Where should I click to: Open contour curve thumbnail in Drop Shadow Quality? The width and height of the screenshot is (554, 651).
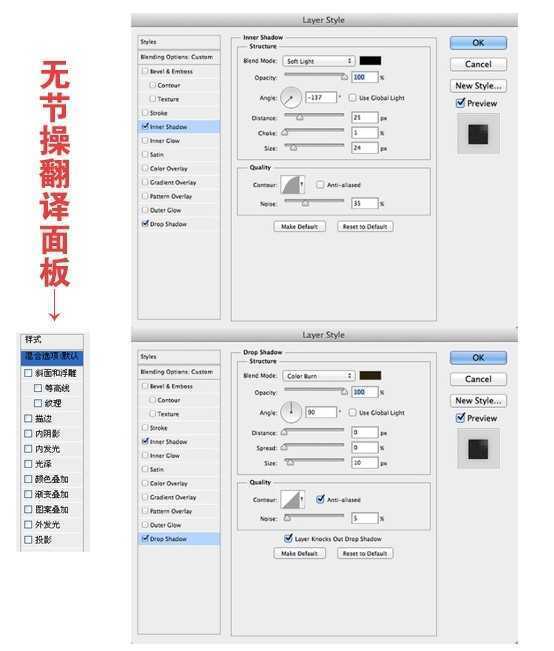pyautogui.click(x=290, y=499)
